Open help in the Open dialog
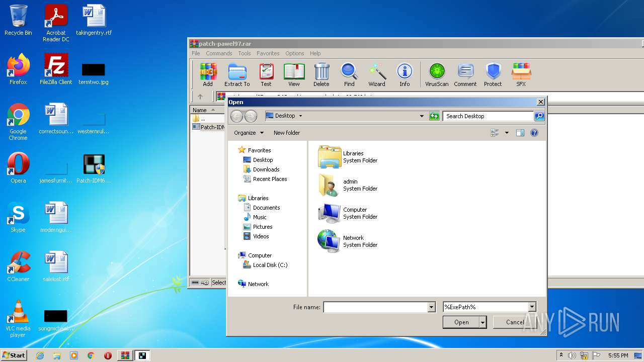 pyautogui.click(x=534, y=133)
